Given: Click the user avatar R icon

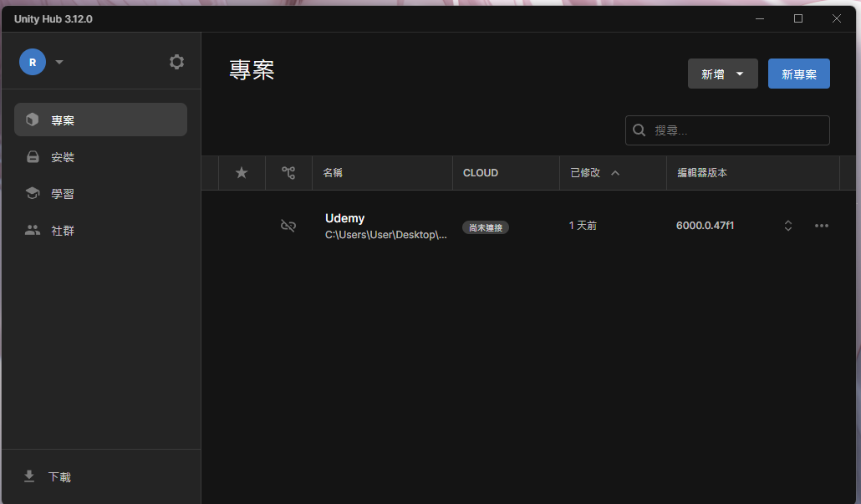Looking at the screenshot, I should pyautogui.click(x=33, y=62).
